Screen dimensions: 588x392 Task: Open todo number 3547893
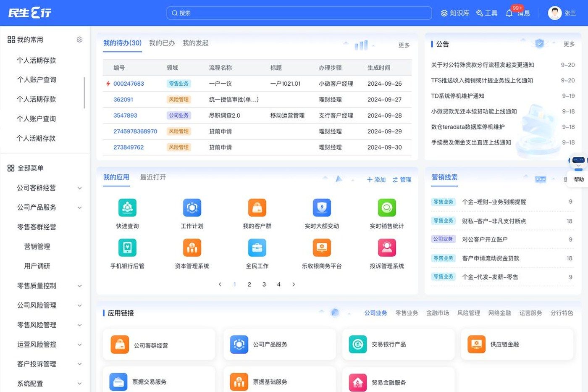[125, 116]
